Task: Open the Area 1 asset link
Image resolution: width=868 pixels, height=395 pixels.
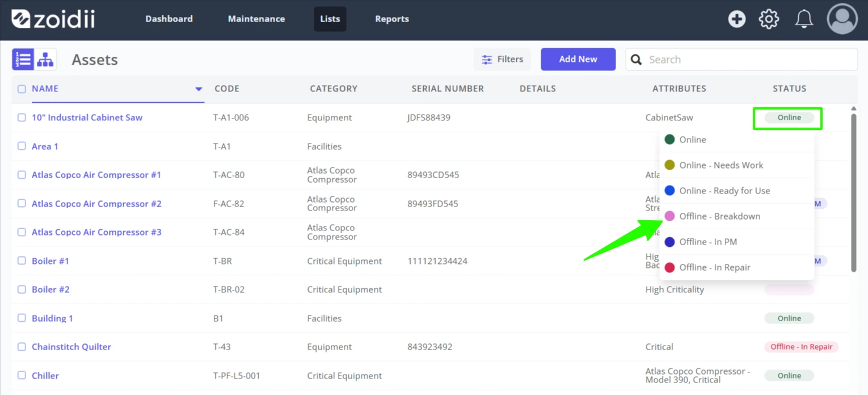Action: (x=45, y=146)
